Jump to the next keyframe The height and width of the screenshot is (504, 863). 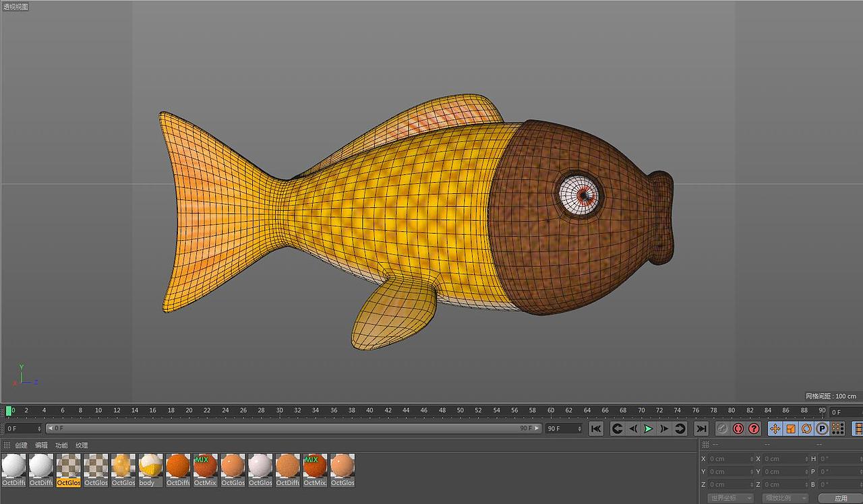pyautogui.click(x=680, y=429)
